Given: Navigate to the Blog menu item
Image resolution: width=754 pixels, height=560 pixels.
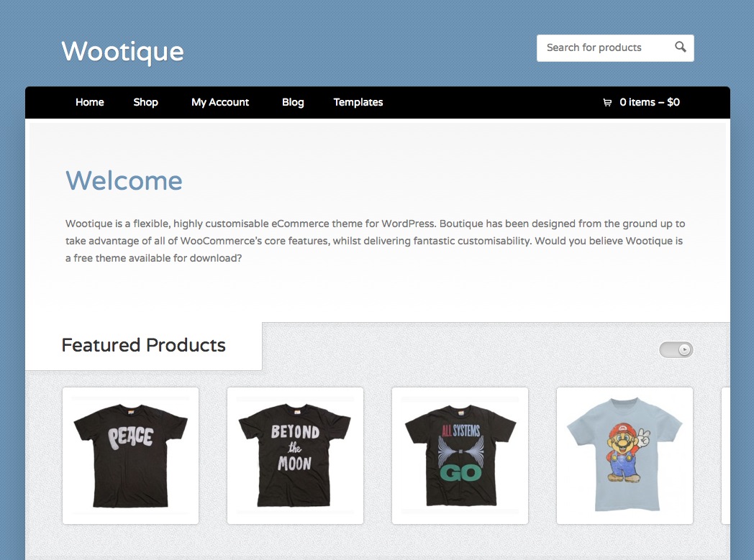Looking at the screenshot, I should point(293,102).
